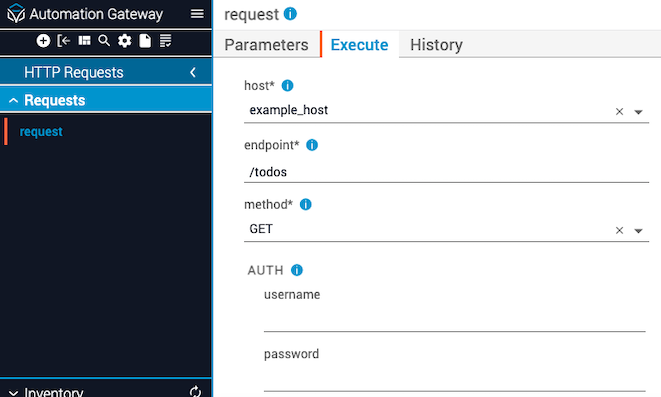Open the settings gear icon
The image size is (661, 397).
pyautogui.click(x=124, y=41)
